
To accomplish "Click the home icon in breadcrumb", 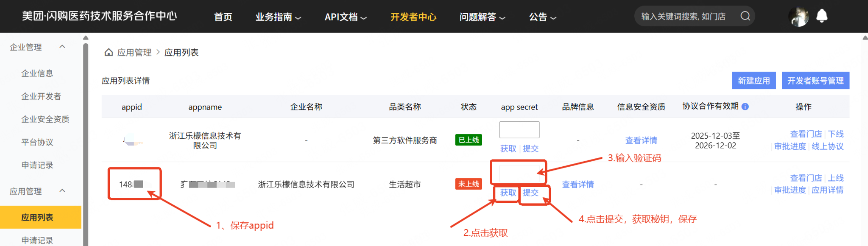I will pyautogui.click(x=109, y=52).
